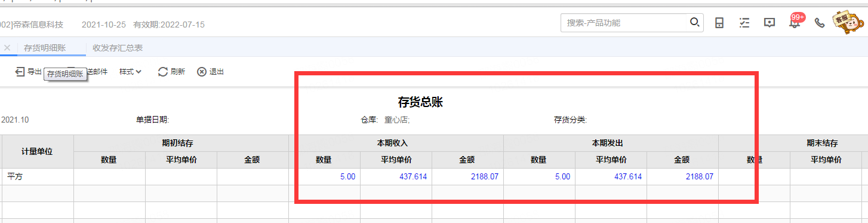This screenshot has height=223, width=868.
Task: Open the calculator icon in the header
Action: point(719,23)
